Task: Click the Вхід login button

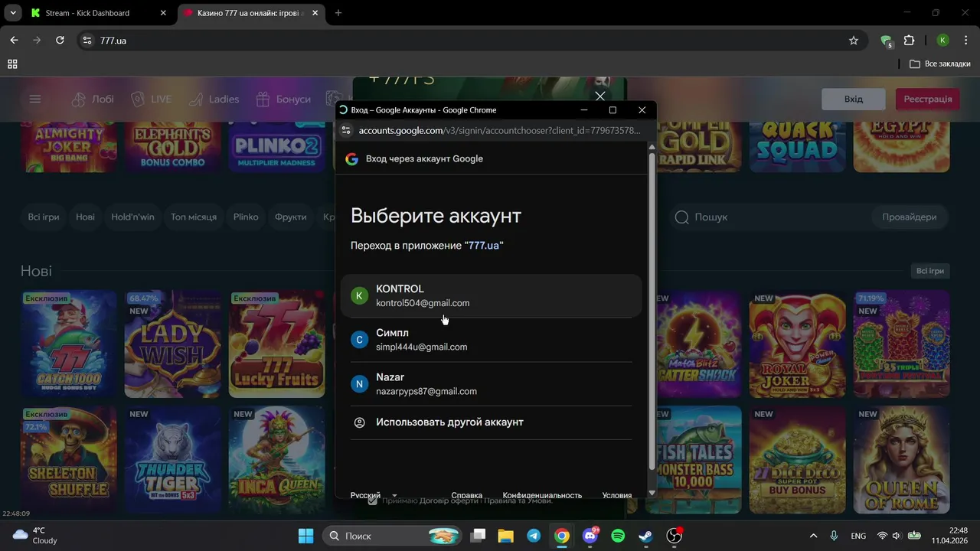Action: pos(854,99)
